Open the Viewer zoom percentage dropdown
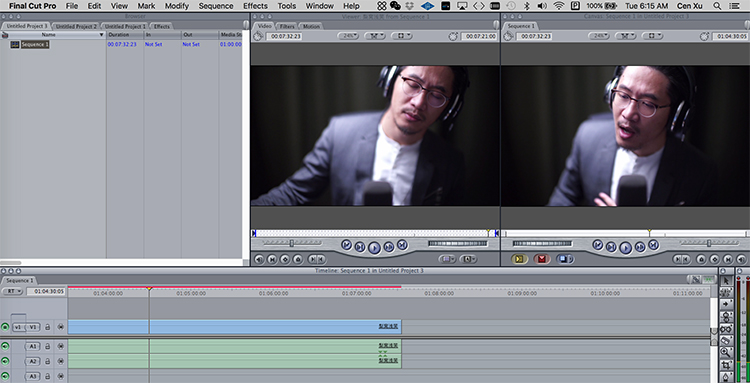 [348, 36]
